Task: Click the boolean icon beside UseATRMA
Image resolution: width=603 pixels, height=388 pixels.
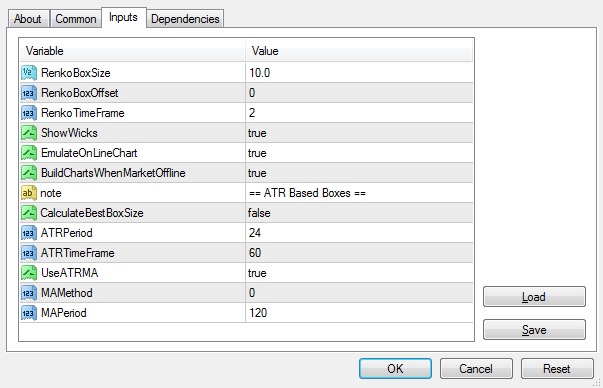Action: [29, 273]
